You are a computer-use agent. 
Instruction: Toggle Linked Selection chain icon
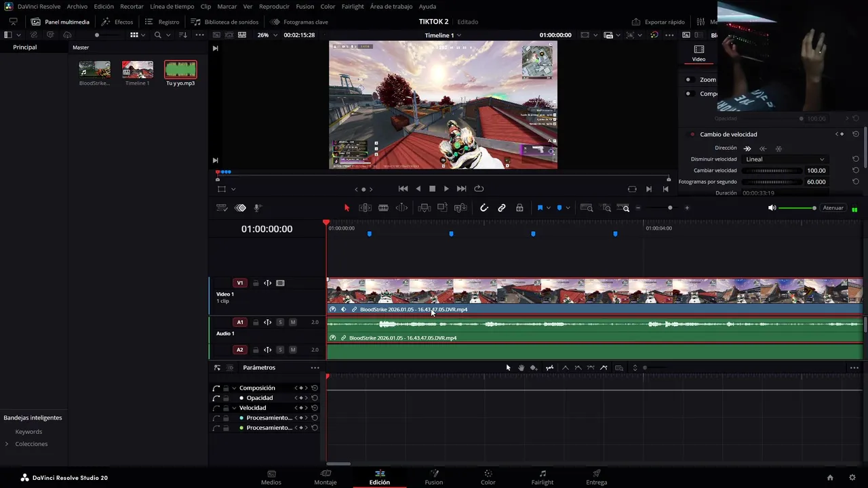502,208
